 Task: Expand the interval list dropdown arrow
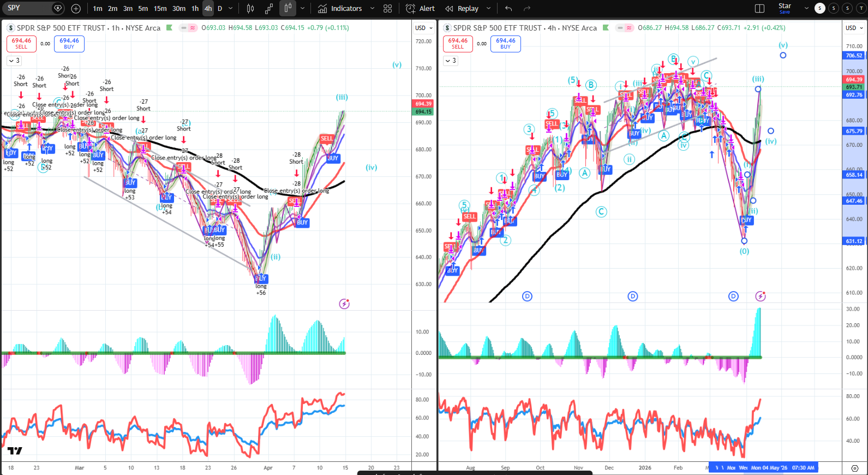click(x=231, y=8)
